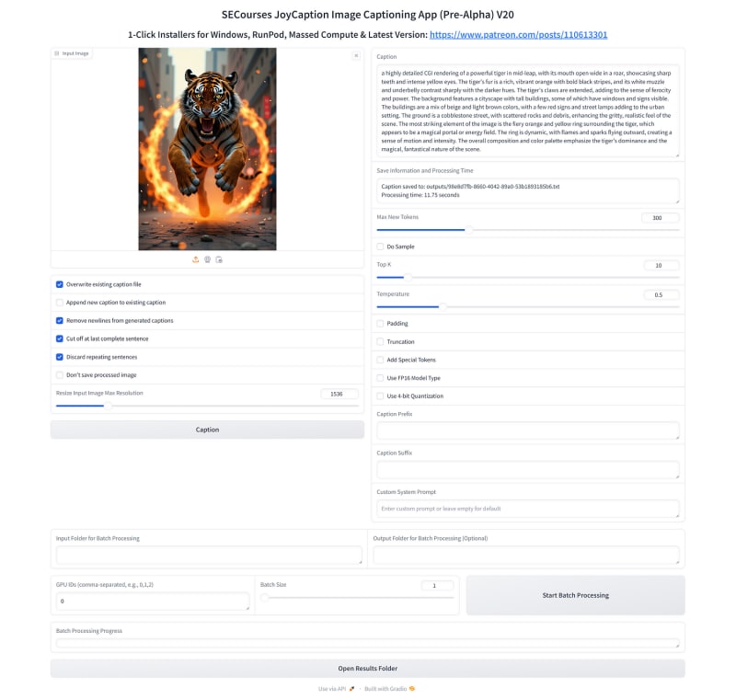Click the Custom System Prompt input field

click(x=527, y=509)
